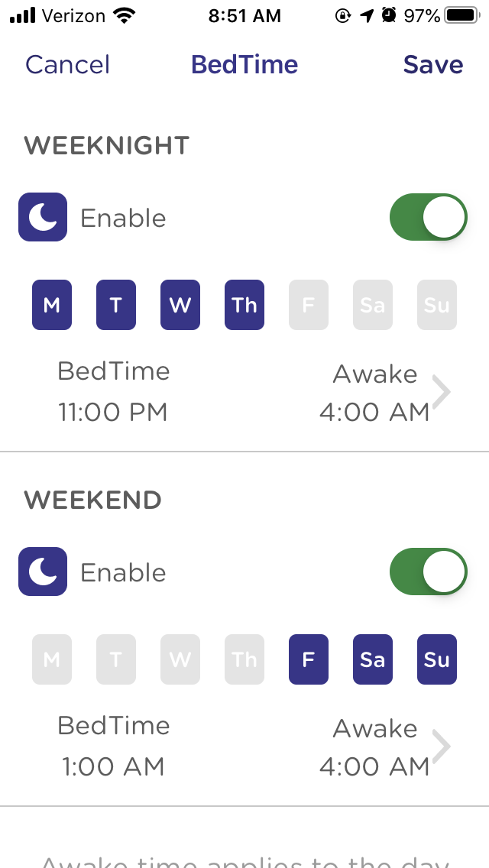Deselect Monday in Weeknight days
The height and width of the screenshot is (868, 489).
[x=52, y=305]
